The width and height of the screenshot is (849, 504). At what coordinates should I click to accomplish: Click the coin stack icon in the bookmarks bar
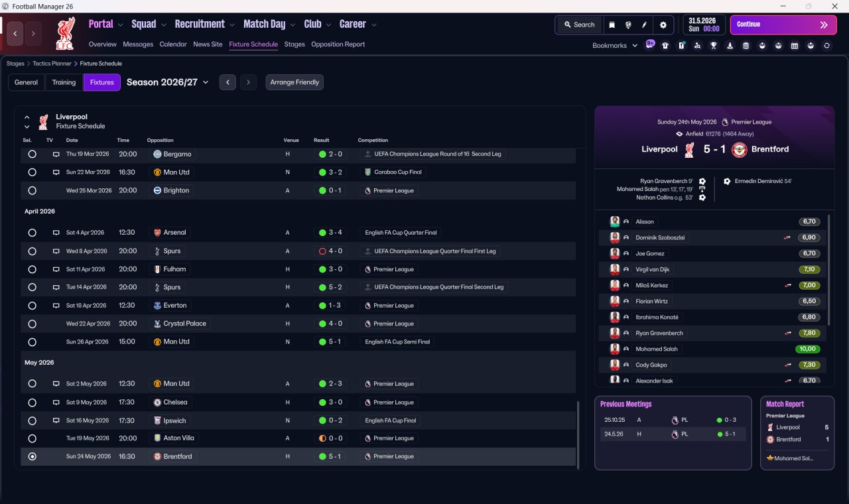coord(746,46)
